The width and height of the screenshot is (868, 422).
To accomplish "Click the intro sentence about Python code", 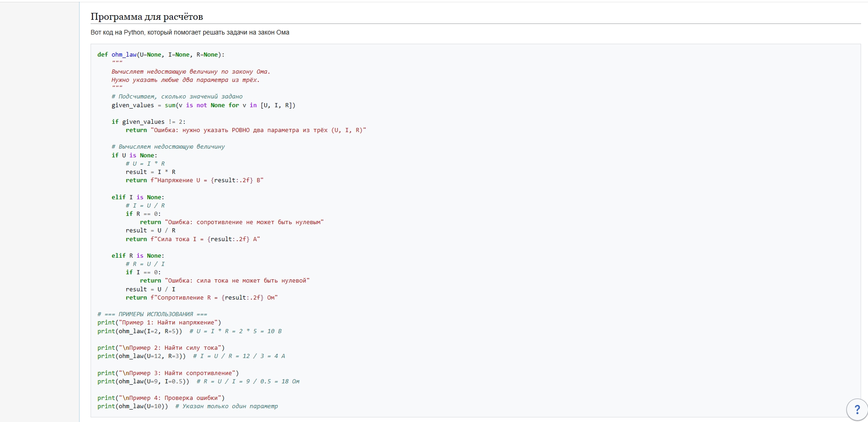I will [189, 32].
